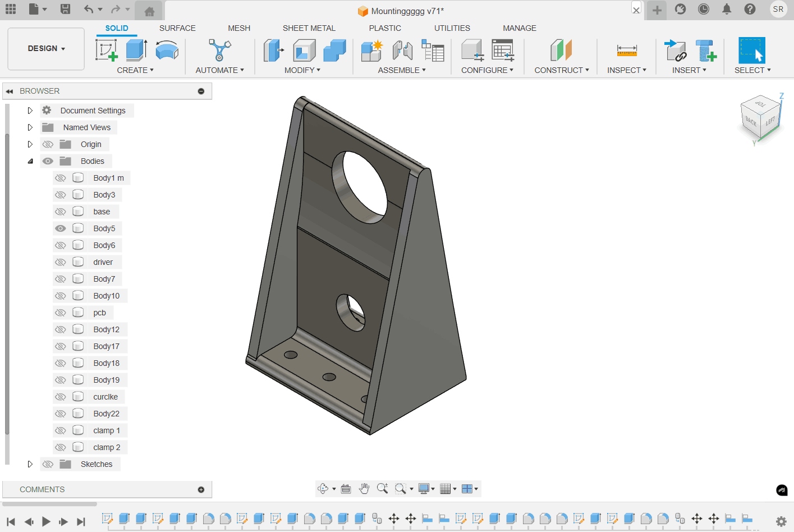794x532 pixels.
Task: Open the Job Status clock icon
Action: [704, 9]
